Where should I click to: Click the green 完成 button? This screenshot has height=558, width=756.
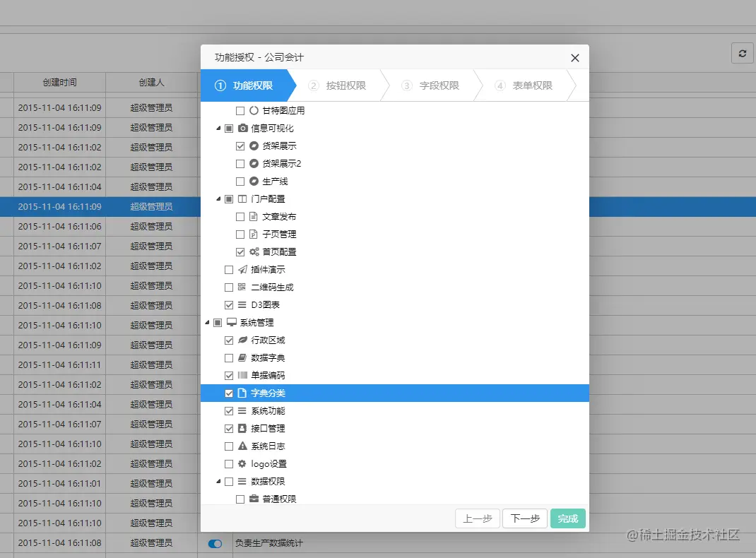coord(568,518)
